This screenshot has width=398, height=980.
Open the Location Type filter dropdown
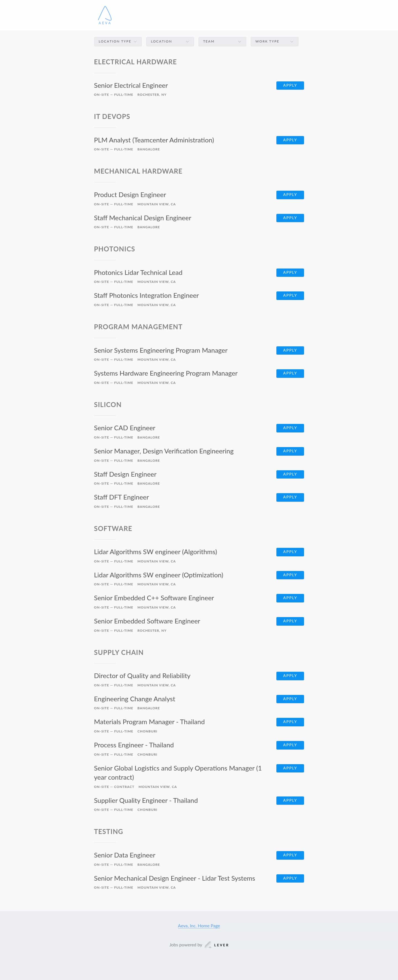point(118,41)
